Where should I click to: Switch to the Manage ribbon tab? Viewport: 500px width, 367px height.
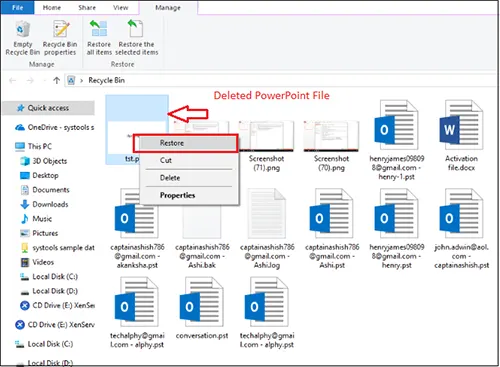point(168,8)
